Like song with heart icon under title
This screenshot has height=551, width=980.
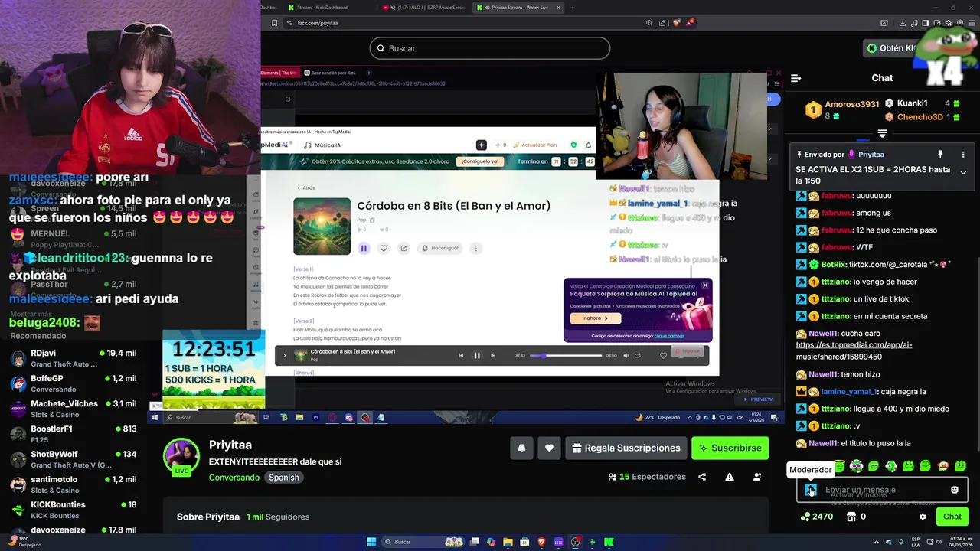tap(384, 248)
